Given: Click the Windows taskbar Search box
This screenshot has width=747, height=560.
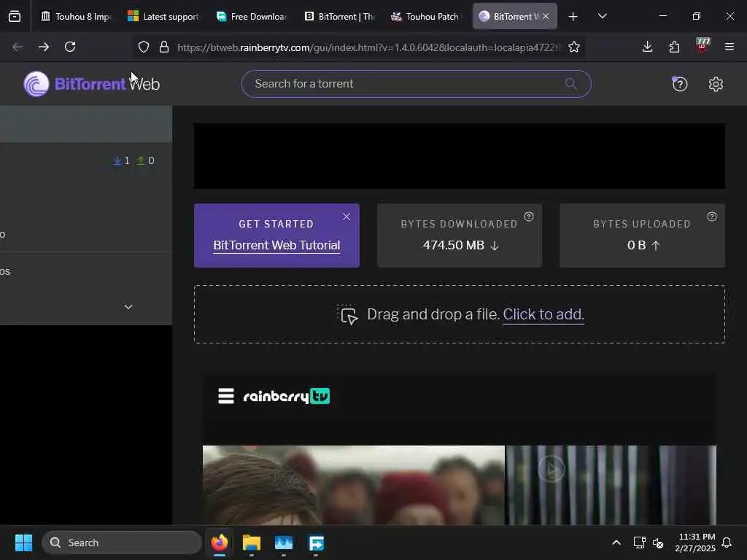Looking at the screenshot, I should click(122, 542).
